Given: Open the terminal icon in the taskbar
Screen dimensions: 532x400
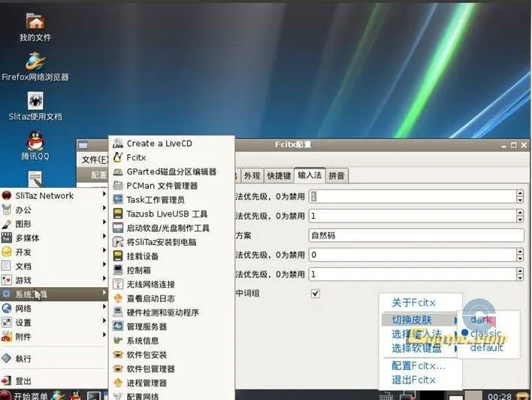Looking at the screenshot, I should [x=94, y=396].
